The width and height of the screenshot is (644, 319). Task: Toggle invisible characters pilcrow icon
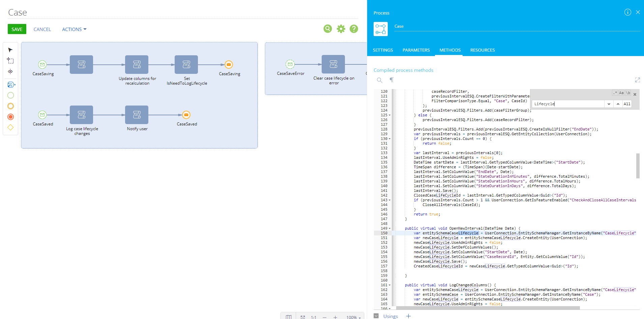pyautogui.click(x=391, y=80)
